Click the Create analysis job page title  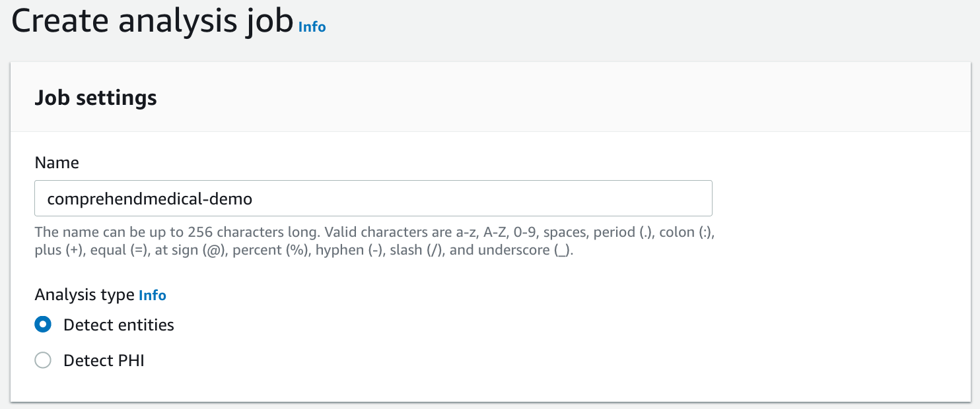tap(152, 22)
